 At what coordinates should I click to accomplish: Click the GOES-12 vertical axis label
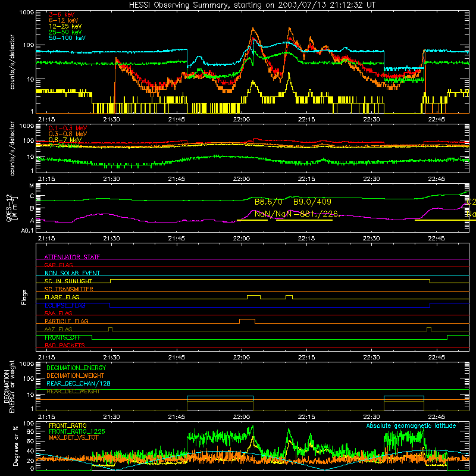coord(11,208)
